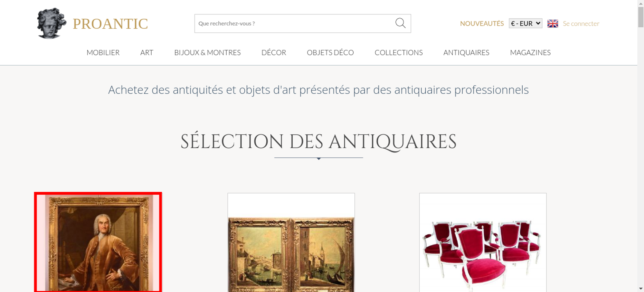Click the Proantic cherub head logo

pos(52,23)
